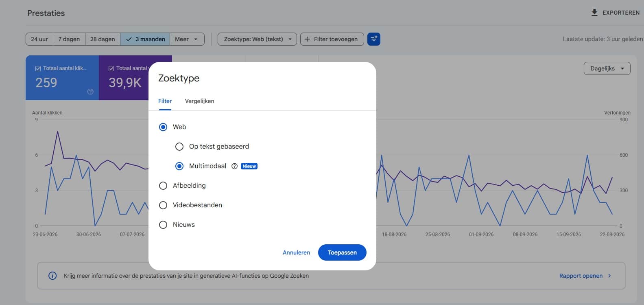
Task: Click the 18-08-2026 date label
Action: coord(394,235)
